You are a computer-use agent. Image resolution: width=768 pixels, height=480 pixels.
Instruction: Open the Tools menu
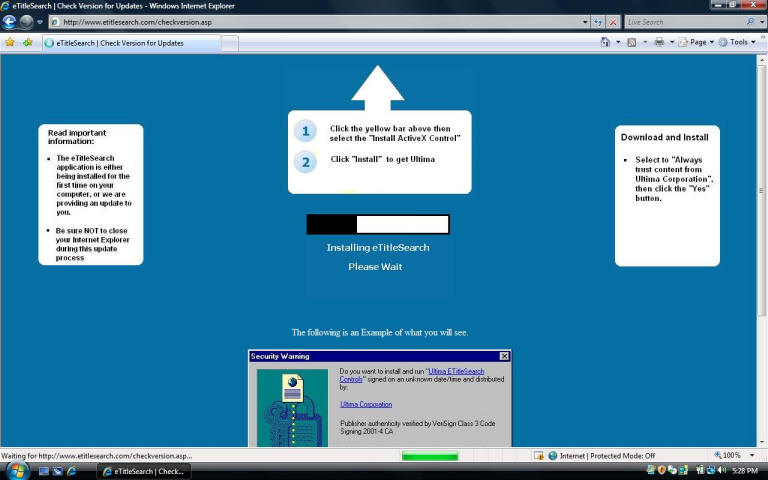tap(737, 42)
